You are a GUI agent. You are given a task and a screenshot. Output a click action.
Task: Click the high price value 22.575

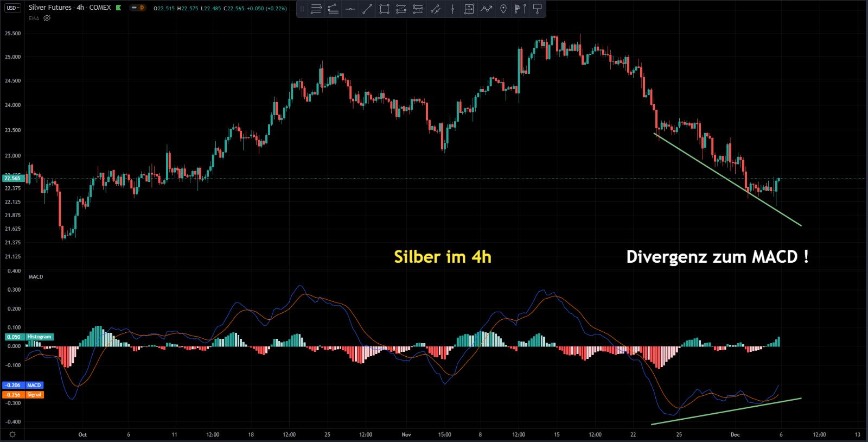point(189,8)
